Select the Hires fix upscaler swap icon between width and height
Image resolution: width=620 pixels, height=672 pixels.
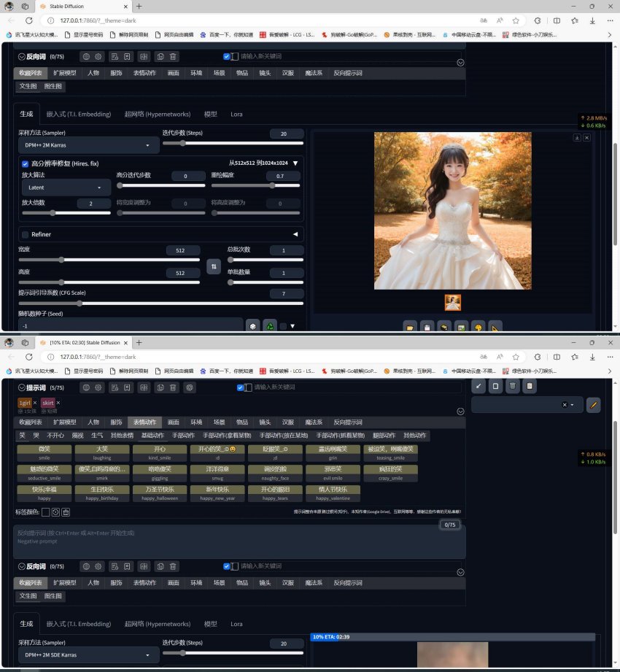point(214,266)
